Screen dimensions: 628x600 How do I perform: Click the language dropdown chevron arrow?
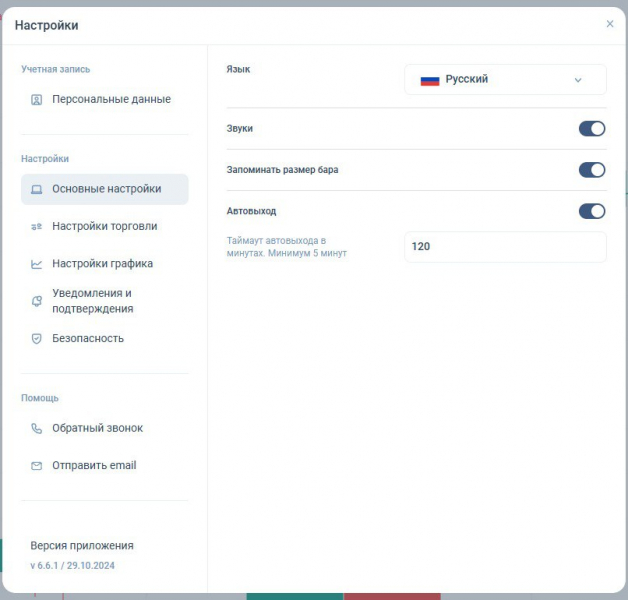click(x=578, y=80)
